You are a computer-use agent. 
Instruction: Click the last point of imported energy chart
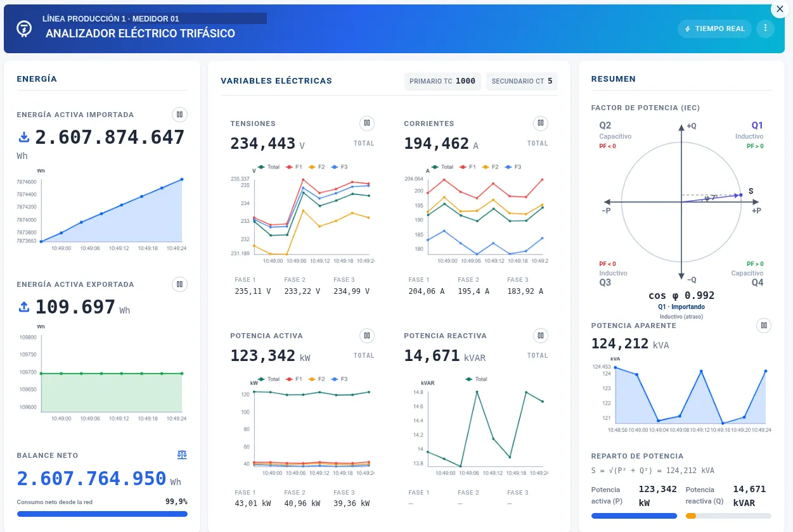click(x=182, y=179)
